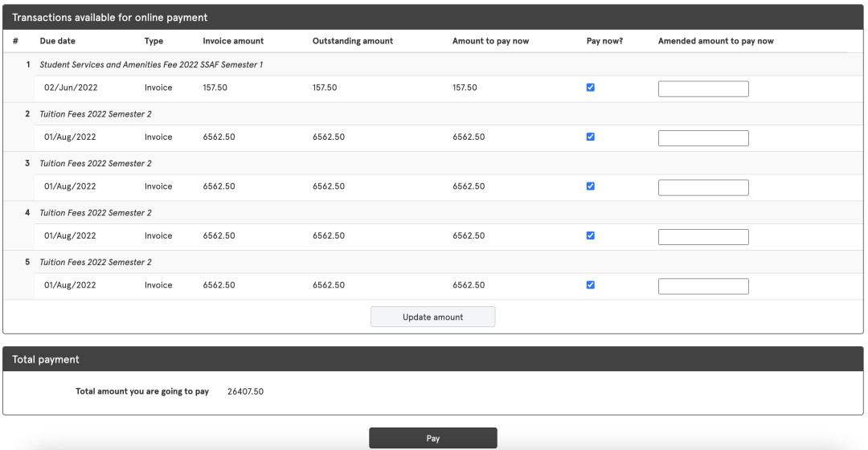This screenshot has width=868, height=450.
Task: Uncheck Pay now for Student Services fee
Action: tap(591, 88)
